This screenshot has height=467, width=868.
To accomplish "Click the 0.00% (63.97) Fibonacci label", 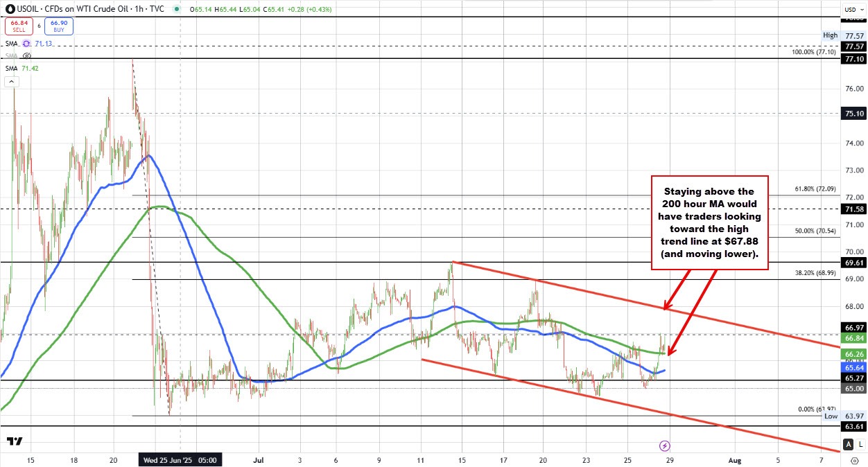I will 817,409.
